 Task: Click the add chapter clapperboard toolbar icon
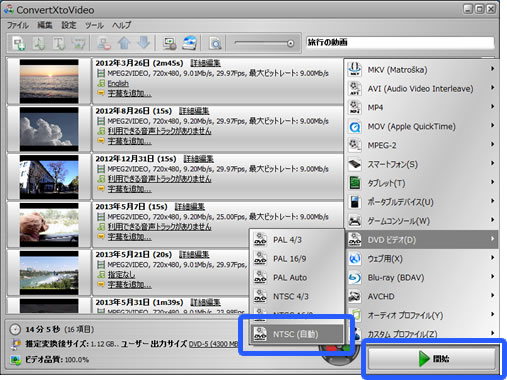79,43
